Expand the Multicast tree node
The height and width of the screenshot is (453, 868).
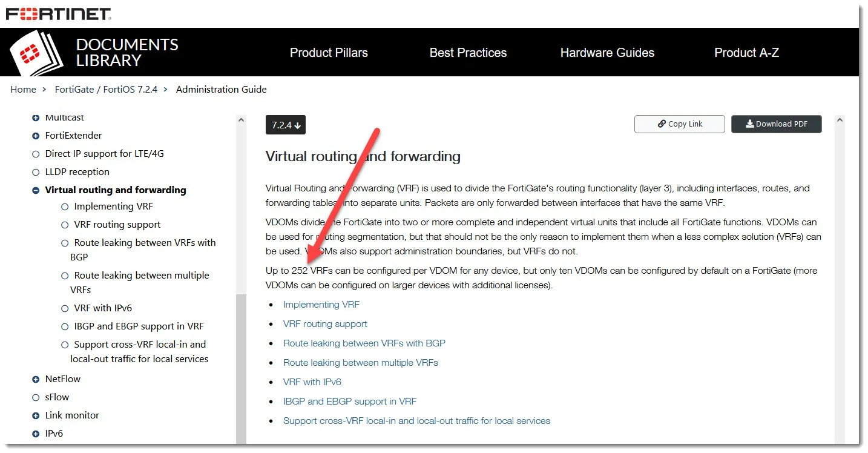[36, 117]
